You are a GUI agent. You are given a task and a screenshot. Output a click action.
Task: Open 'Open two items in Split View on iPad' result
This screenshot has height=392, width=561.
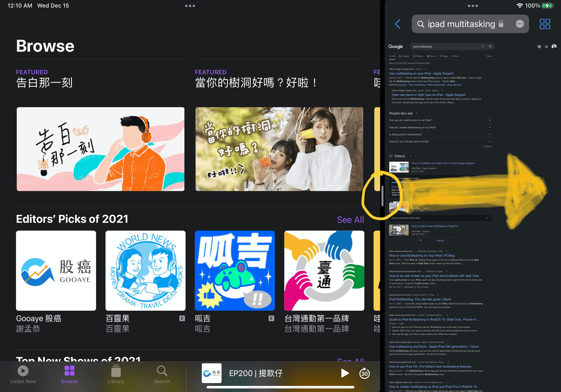pos(429,95)
